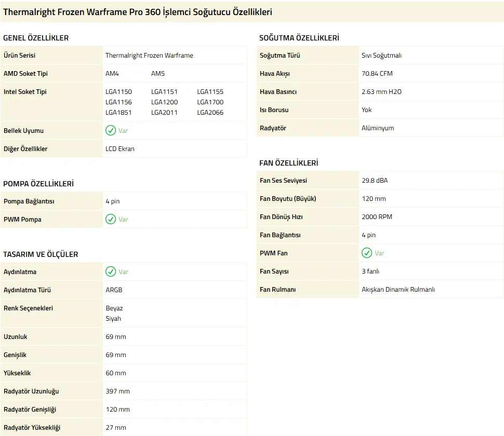Click the Ürün Serisi value Thermalright Frozen Warframe

(x=149, y=56)
